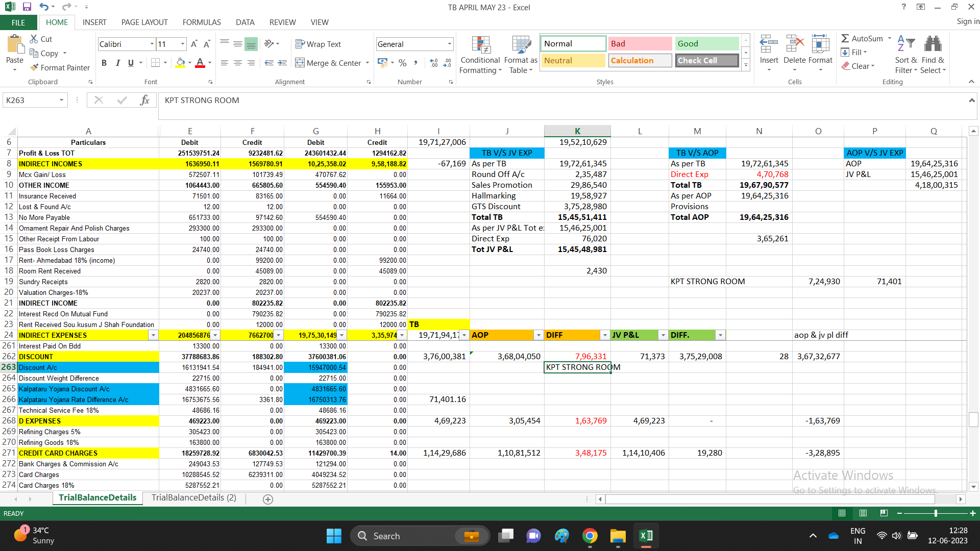The width and height of the screenshot is (980, 551).
Task: Open the FILE menu
Action: coord(18,22)
